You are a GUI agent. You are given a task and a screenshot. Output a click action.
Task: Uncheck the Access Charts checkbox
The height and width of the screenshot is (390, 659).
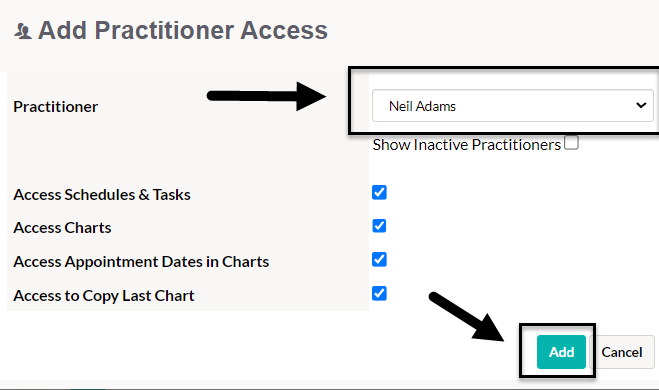click(x=379, y=226)
